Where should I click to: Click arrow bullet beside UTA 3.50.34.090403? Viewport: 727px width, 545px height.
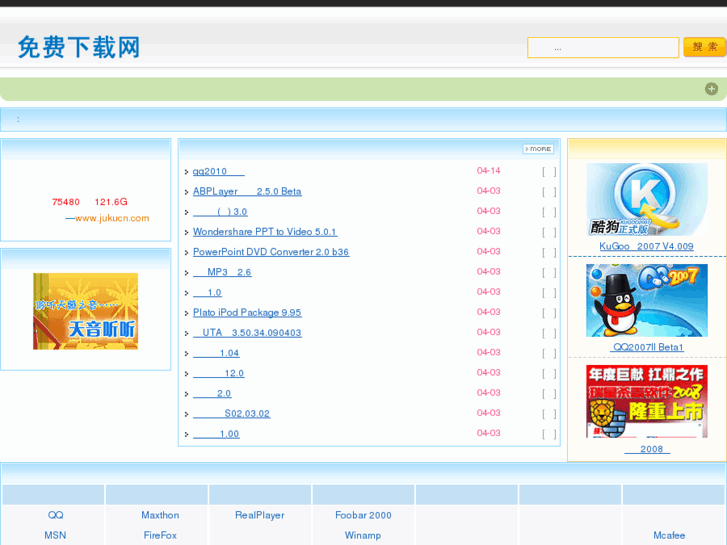coord(186,333)
